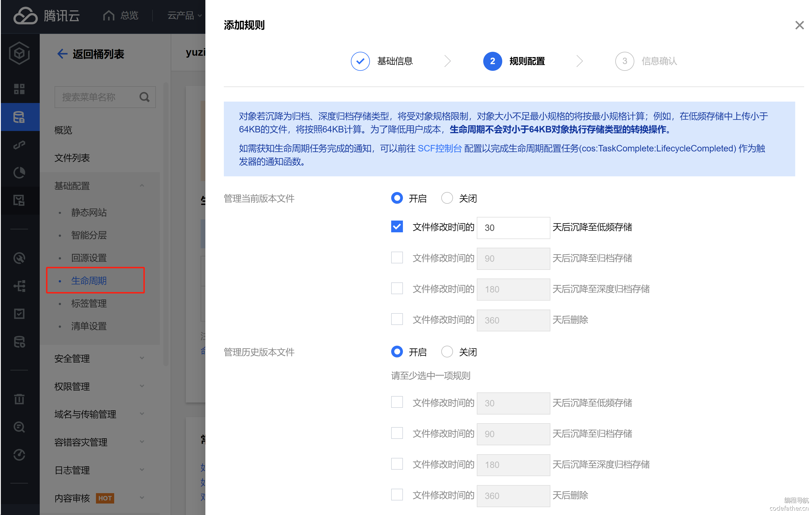Open the four-squares dashboard icon in left sidebar
This screenshot has width=812, height=515.
[x=19, y=89]
